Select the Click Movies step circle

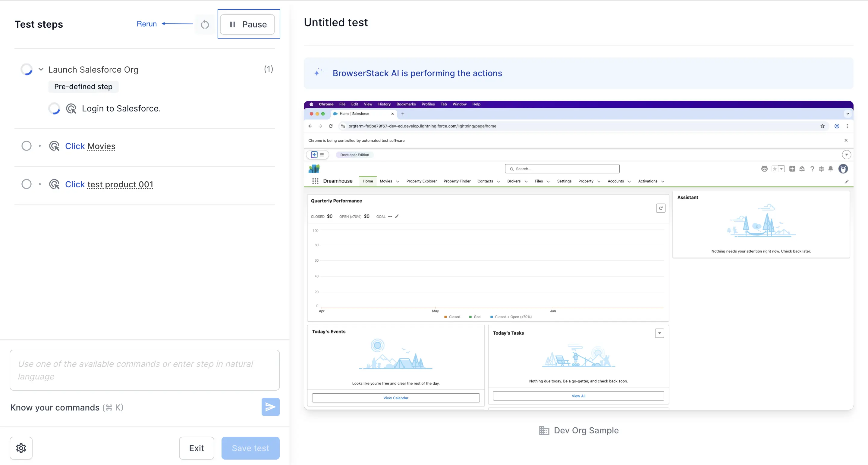[26, 146]
